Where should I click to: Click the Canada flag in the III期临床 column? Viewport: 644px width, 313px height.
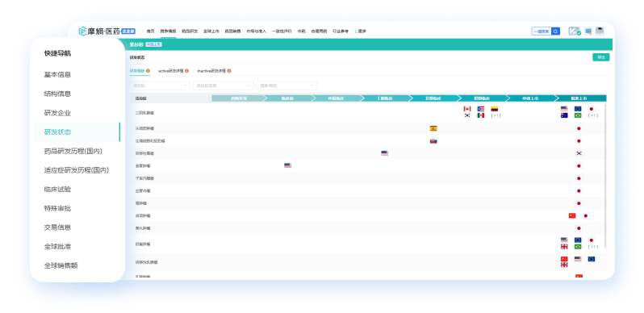[x=467, y=109]
